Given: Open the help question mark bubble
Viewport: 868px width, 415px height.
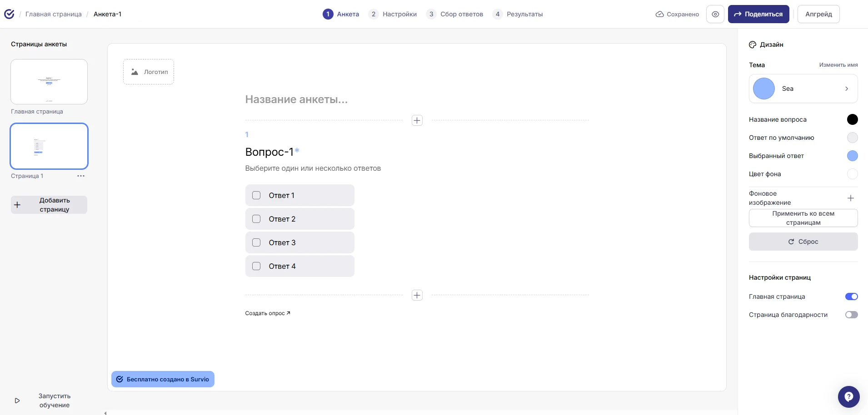Looking at the screenshot, I should (848, 397).
